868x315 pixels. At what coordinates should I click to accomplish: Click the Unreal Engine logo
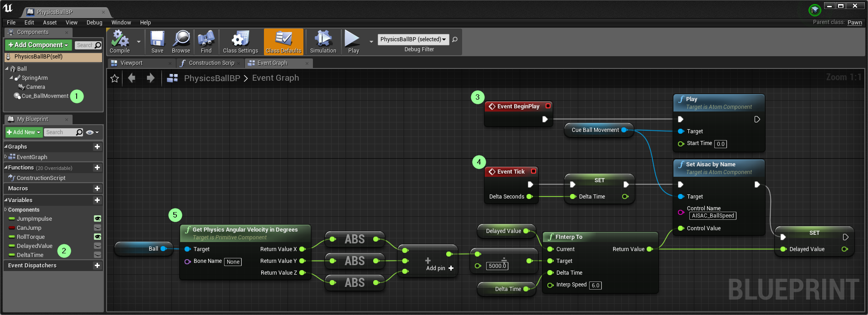pos(8,8)
